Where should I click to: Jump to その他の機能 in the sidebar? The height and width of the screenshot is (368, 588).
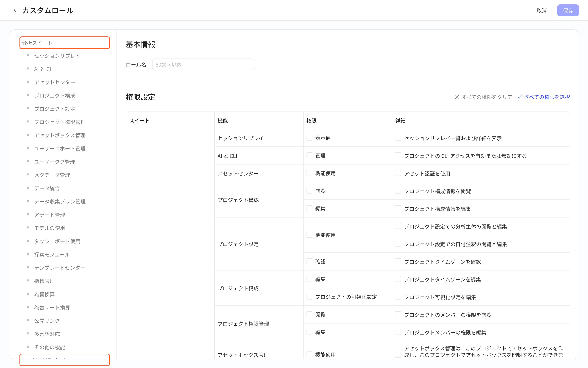click(x=50, y=347)
